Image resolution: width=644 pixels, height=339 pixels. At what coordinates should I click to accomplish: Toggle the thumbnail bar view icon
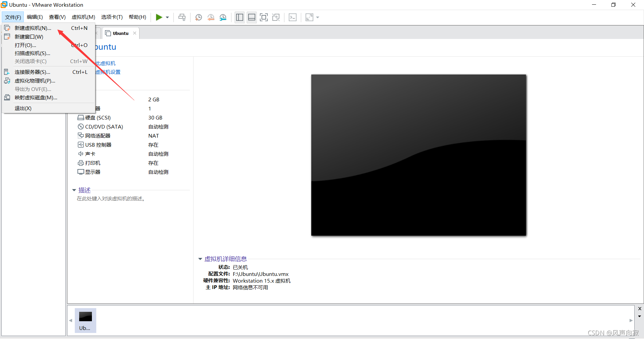pos(252,17)
